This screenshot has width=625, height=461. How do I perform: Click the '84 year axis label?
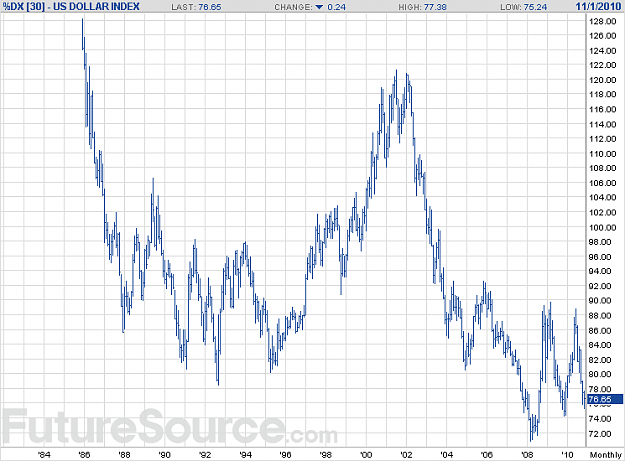click(x=44, y=455)
